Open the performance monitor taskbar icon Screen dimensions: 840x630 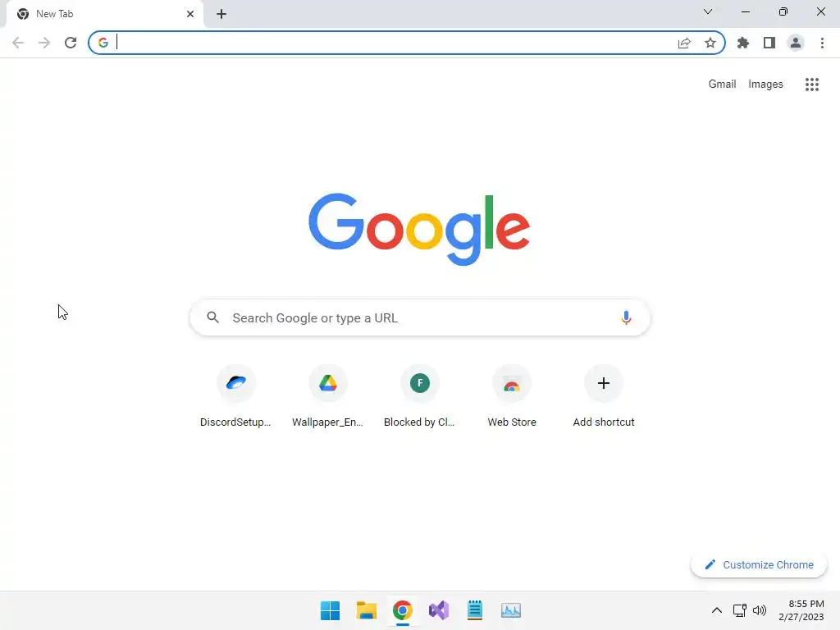[x=511, y=610]
